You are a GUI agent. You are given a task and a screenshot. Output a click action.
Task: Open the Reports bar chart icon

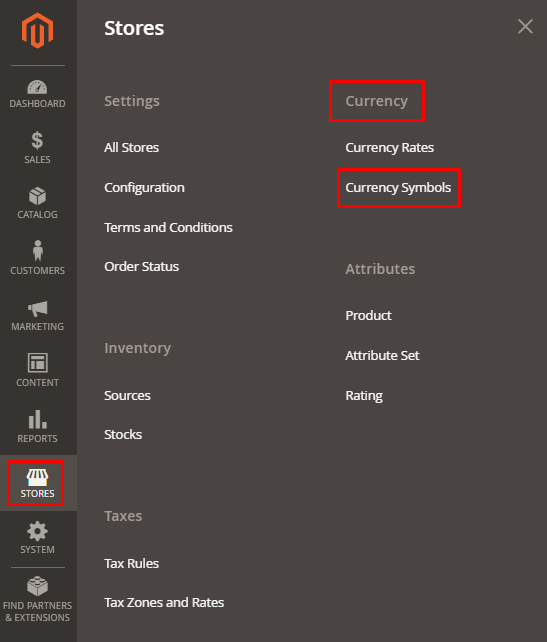point(38,419)
